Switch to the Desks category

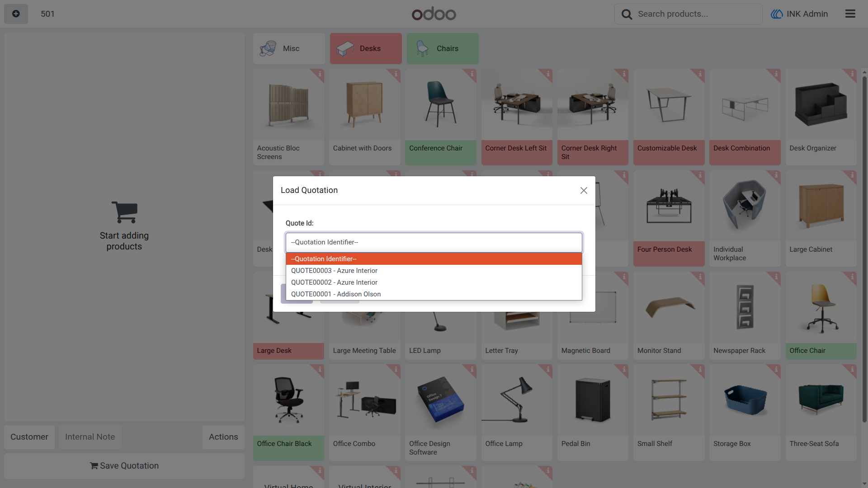pyautogui.click(x=366, y=48)
